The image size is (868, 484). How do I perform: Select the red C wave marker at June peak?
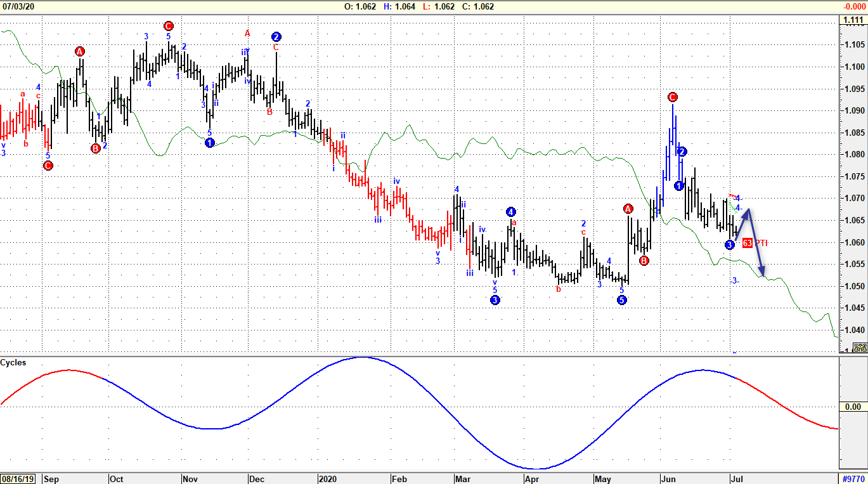point(673,97)
